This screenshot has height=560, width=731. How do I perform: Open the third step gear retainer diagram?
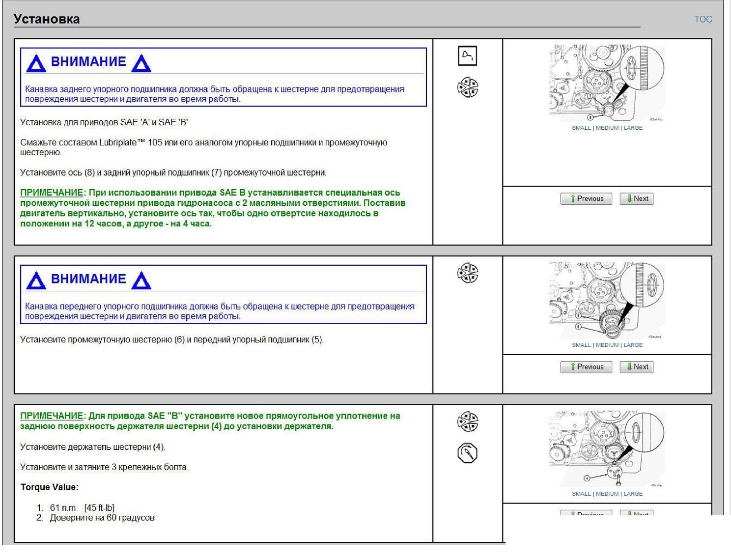point(607,449)
